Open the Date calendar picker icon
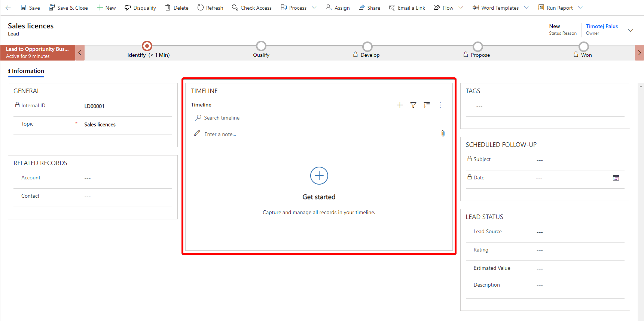 tap(616, 178)
